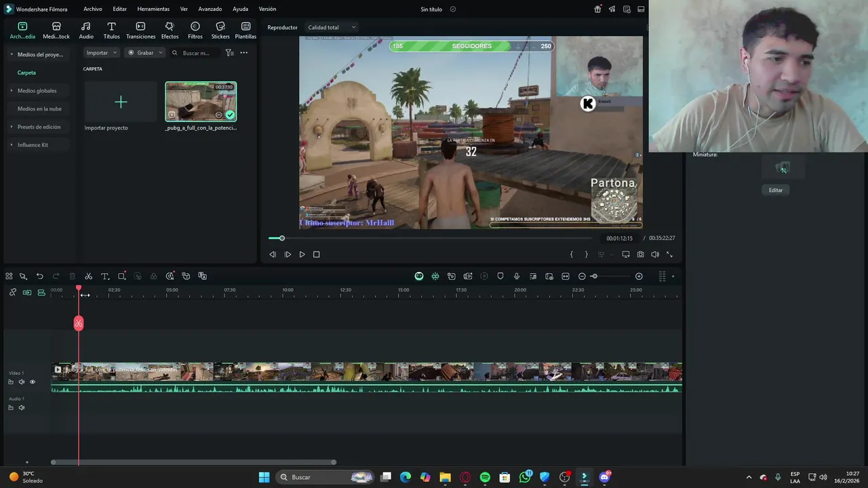Click the preview volume speaker icon
This screenshot has width=868, height=488.
coord(655,254)
